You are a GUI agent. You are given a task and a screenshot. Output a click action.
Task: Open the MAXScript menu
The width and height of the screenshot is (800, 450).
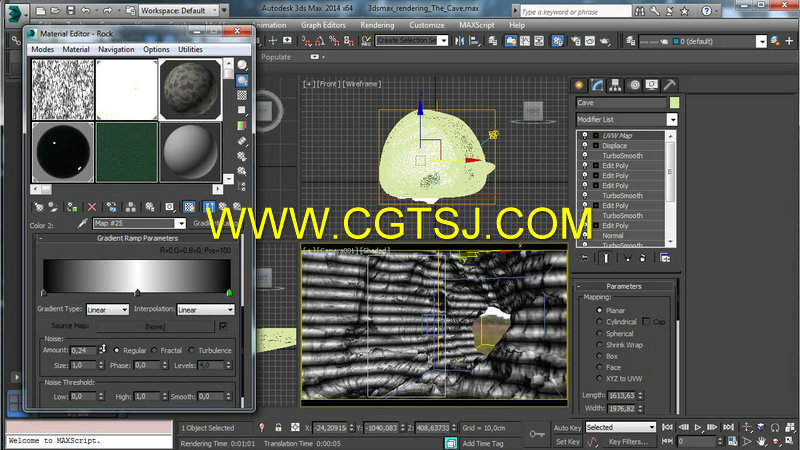(477, 25)
